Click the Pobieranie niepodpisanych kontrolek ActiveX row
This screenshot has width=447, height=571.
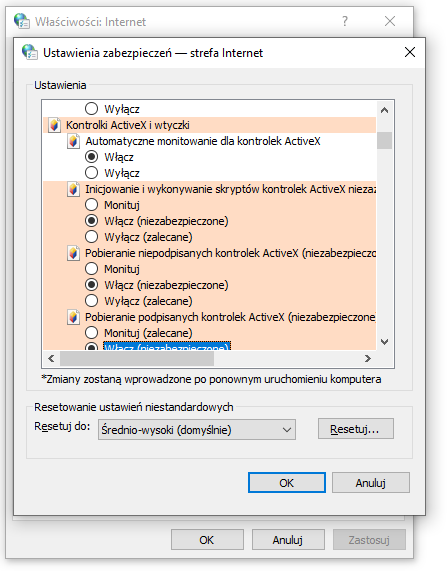tap(231, 253)
